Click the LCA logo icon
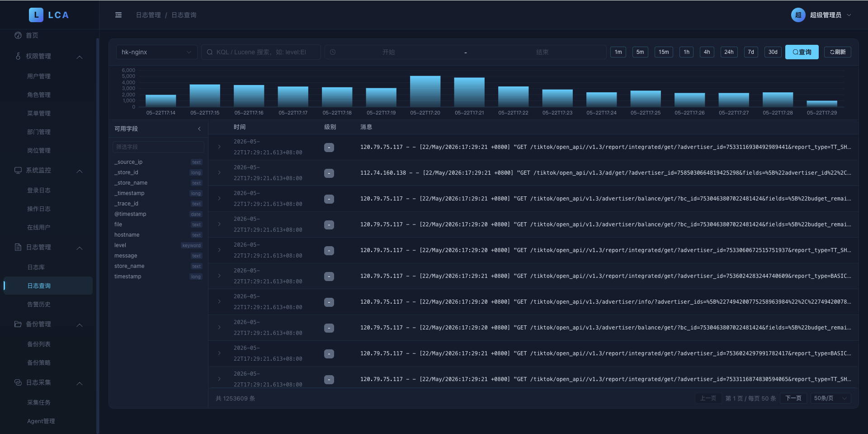868x434 pixels. coord(36,15)
